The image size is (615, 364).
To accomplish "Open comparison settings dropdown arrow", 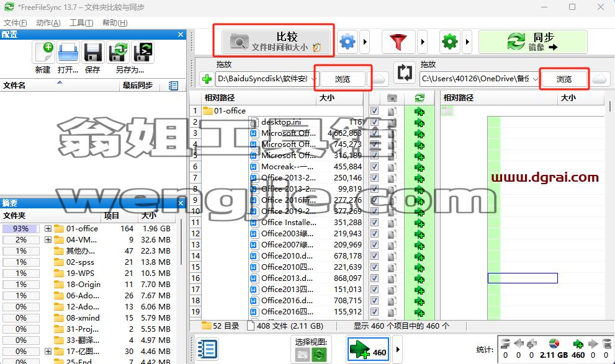I will (x=365, y=42).
